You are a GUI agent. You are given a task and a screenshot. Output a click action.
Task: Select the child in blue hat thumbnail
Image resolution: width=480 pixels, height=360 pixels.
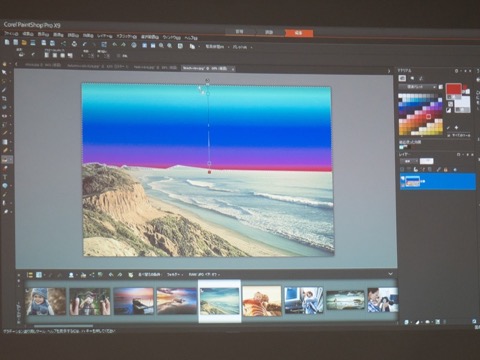pos(46,302)
